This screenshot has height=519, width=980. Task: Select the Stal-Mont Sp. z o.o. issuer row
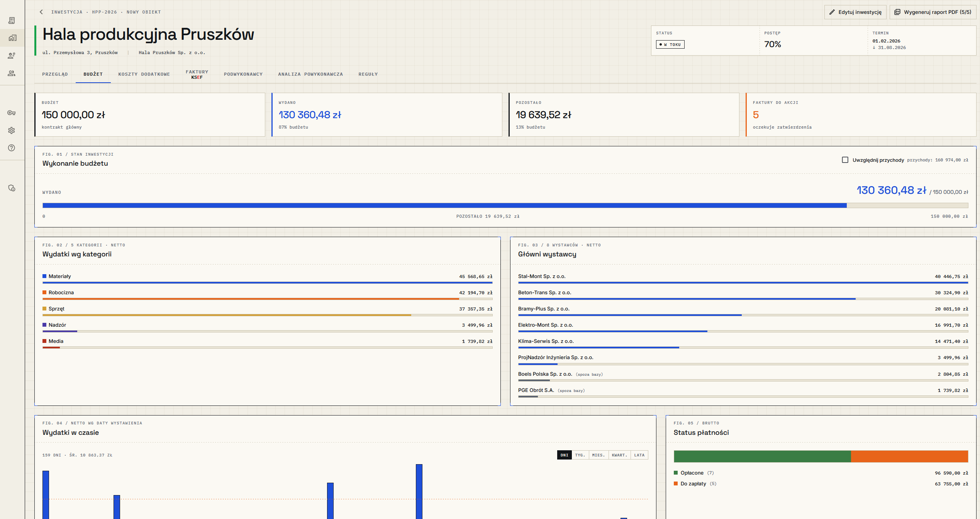(743, 279)
